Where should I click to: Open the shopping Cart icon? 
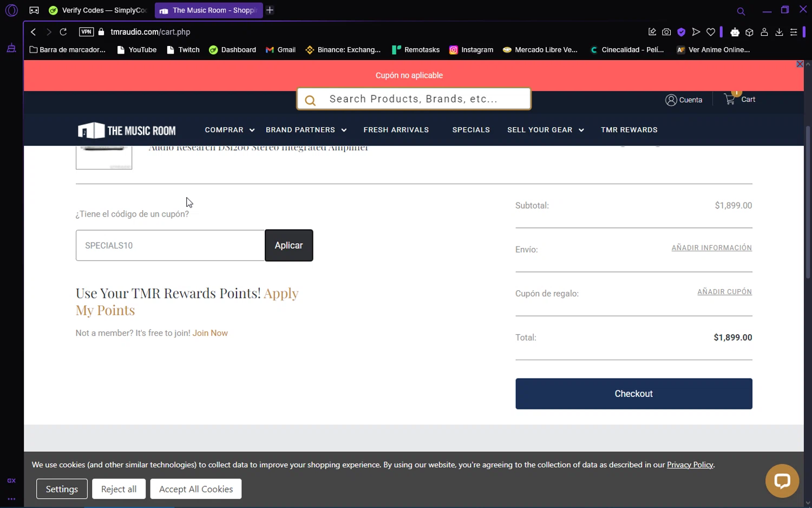click(x=740, y=99)
